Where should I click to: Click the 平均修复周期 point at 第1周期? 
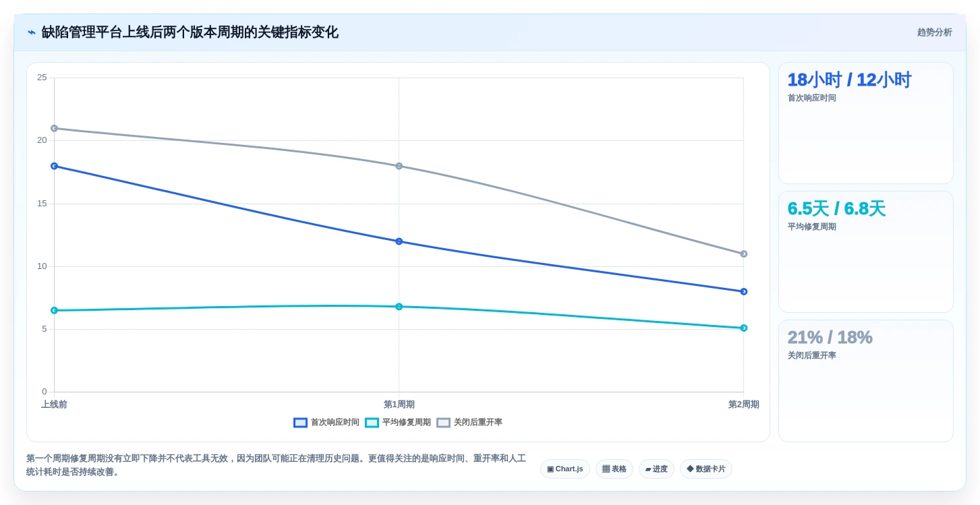[x=399, y=307]
